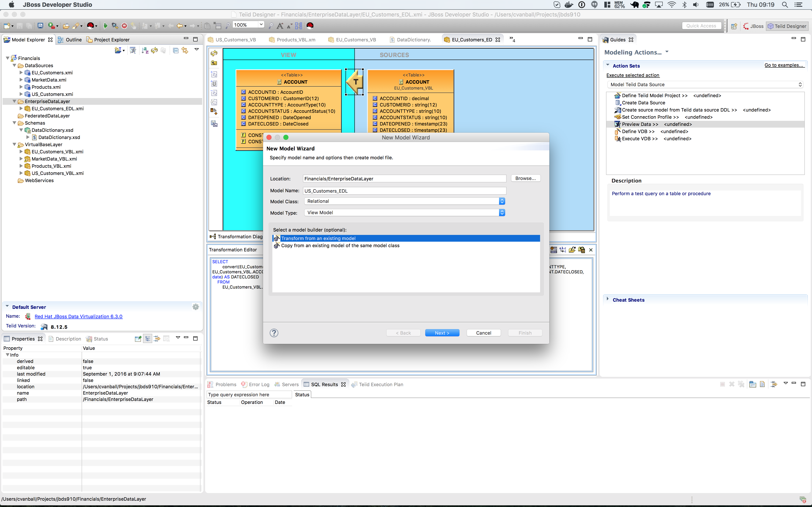Select Transform from an existing model builder
The image size is (812, 507).
point(318,239)
